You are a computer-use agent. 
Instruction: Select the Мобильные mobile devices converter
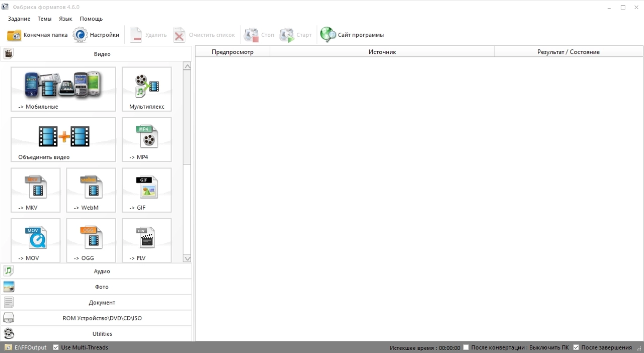(x=63, y=89)
